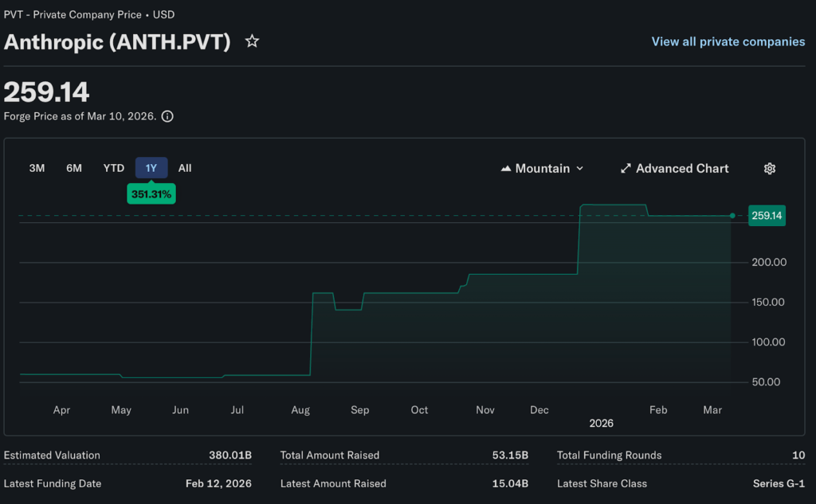Click the Estimated Valuation 380.01B value
The image size is (816, 504).
(229, 455)
